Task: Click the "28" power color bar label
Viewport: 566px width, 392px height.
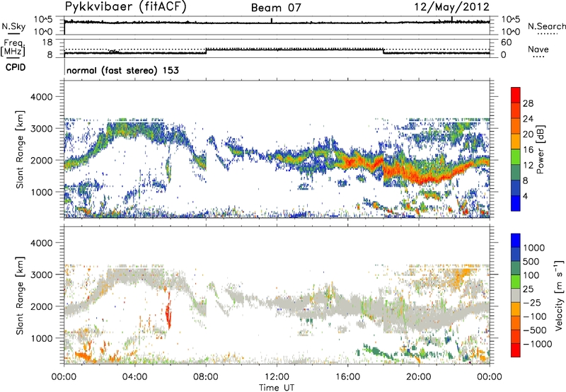Action: tap(528, 103)
